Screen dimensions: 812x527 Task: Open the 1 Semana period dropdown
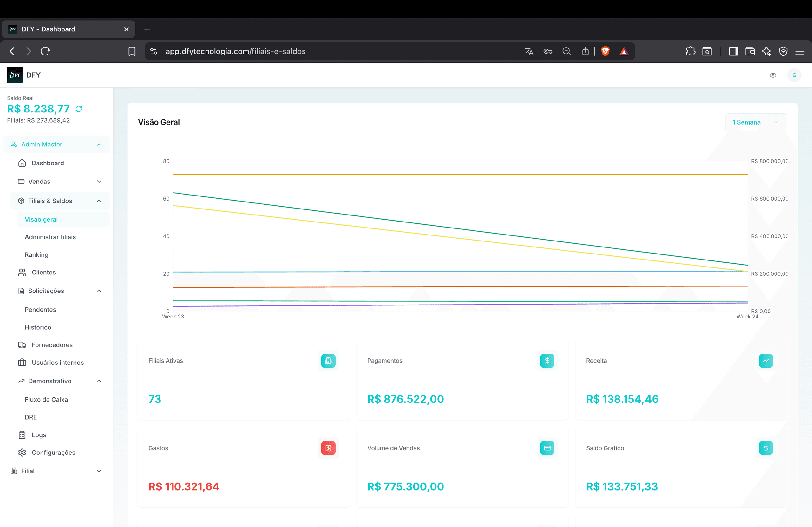click(756, 122)
